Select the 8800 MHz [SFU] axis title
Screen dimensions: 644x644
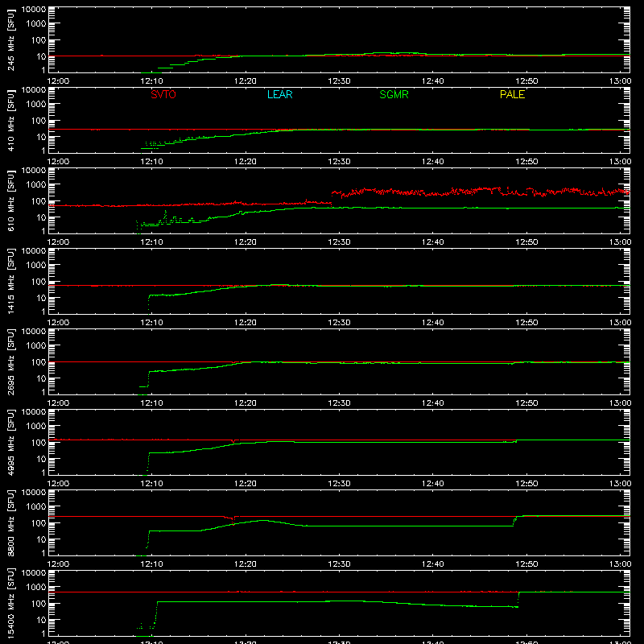pos(11,522)
